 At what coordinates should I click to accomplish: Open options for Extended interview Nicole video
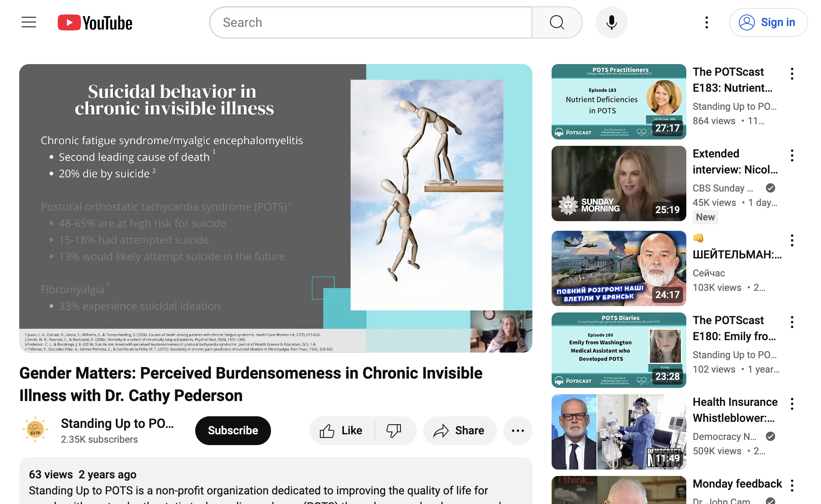[x=792, y=155]
